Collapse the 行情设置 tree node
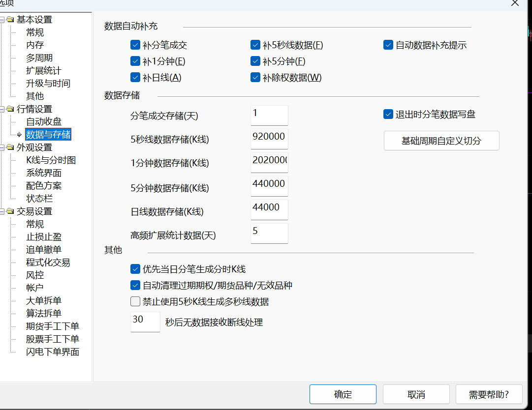The width and height of the screenshot is (532, 410). tap(1, 109)
